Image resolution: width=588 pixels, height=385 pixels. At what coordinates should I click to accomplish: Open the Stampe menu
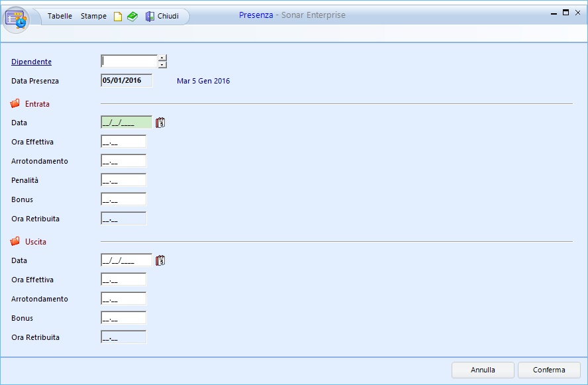tap(93, 16)
